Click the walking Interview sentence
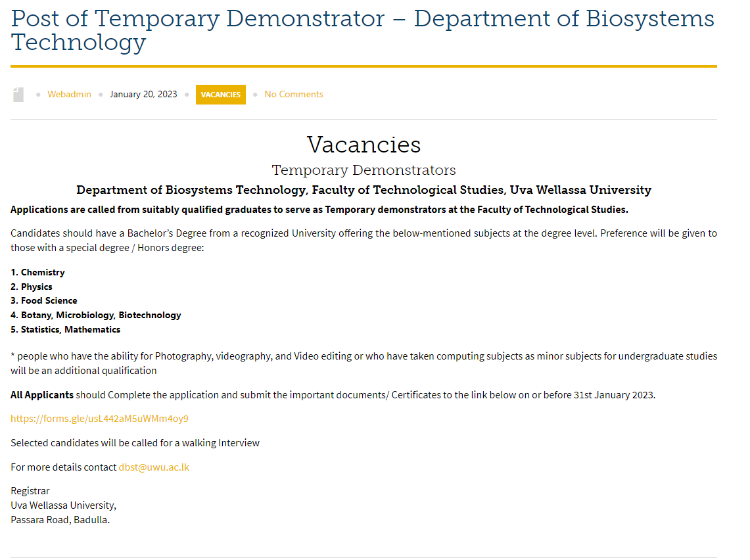Screen dimensions: 750x560 coord(135,443)
